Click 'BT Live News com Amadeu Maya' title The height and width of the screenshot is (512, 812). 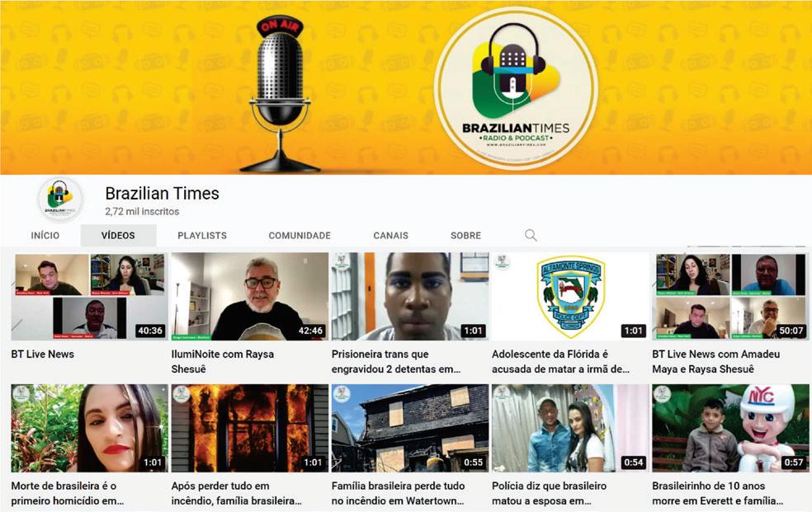(716, 361)
